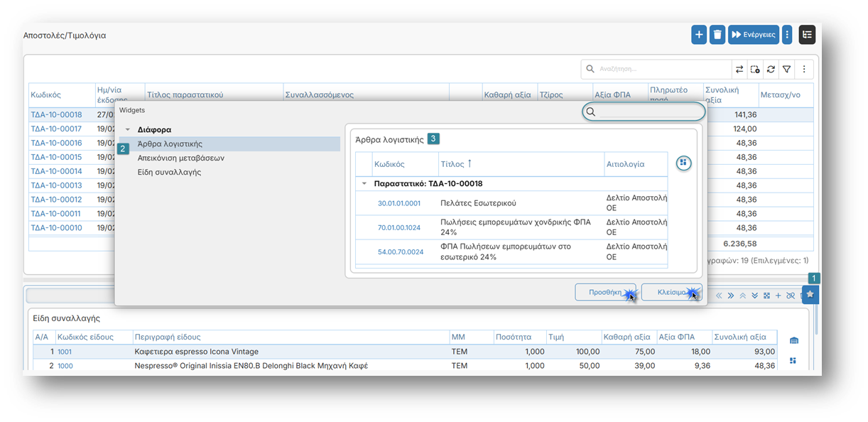This screenshot has height=422, width=868.
Task: Click the Συνολική αξία header in invoices grid
Action: coord(729,94)
